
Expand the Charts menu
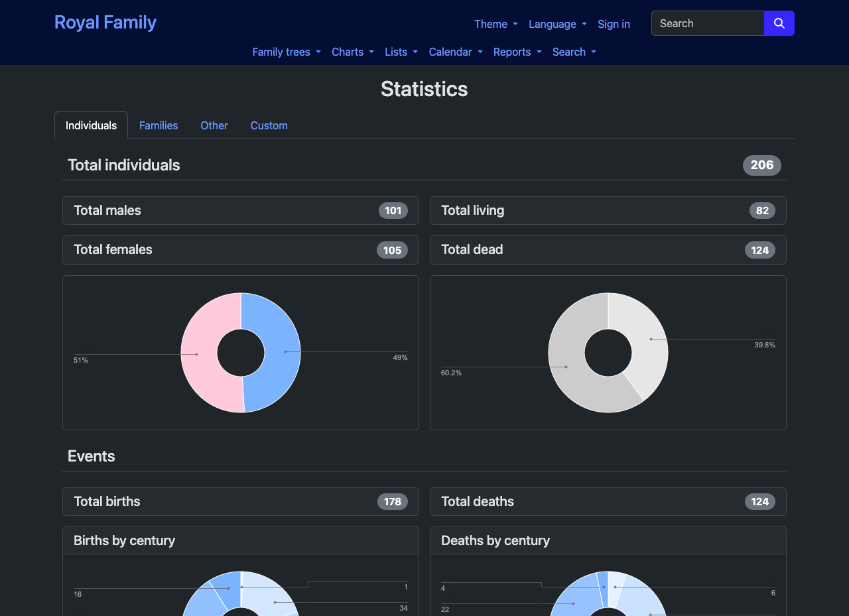tap(353, 52)
